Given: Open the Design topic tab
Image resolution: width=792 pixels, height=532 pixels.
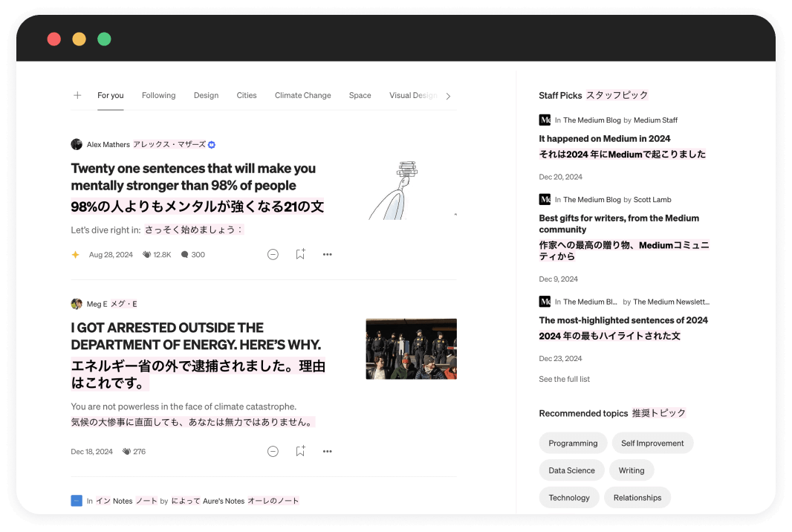Looking at the screenshot, I should tap(206, 95).
